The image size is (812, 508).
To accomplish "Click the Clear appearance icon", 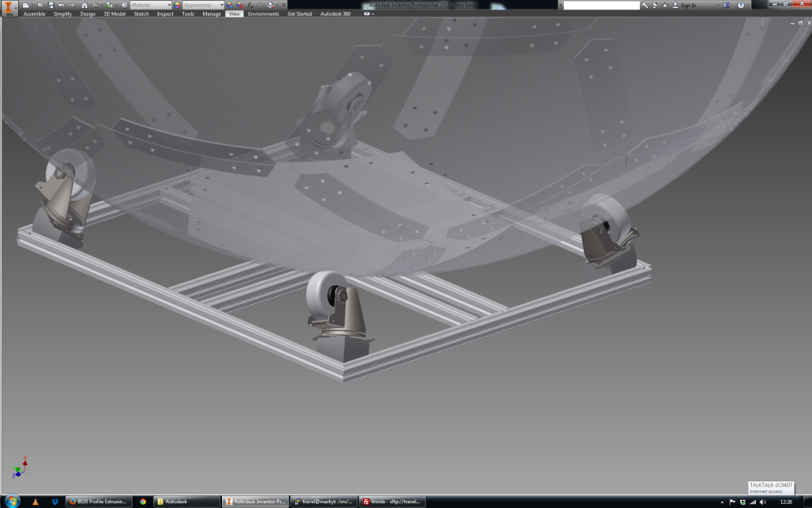I will pos(239,6).
